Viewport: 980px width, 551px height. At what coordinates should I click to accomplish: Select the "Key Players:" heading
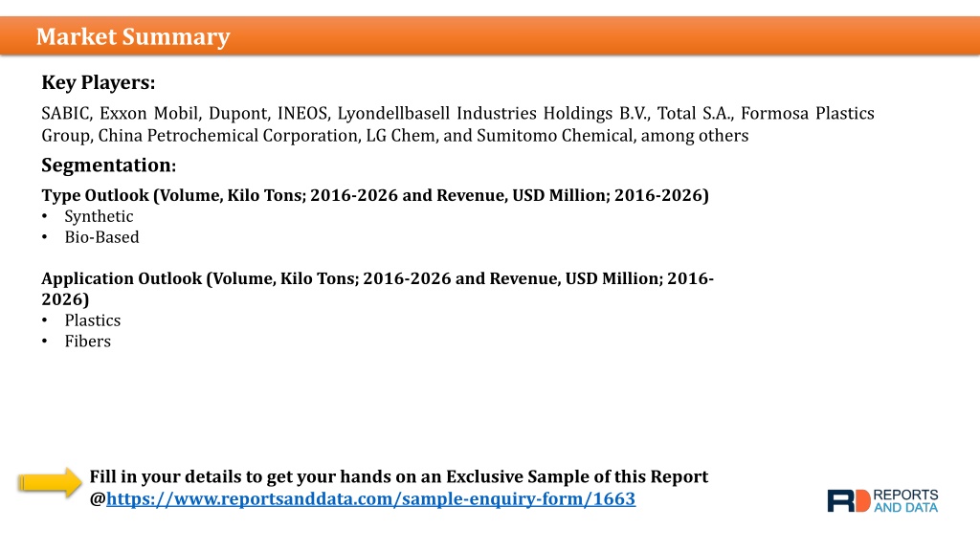tap(99, 82)
